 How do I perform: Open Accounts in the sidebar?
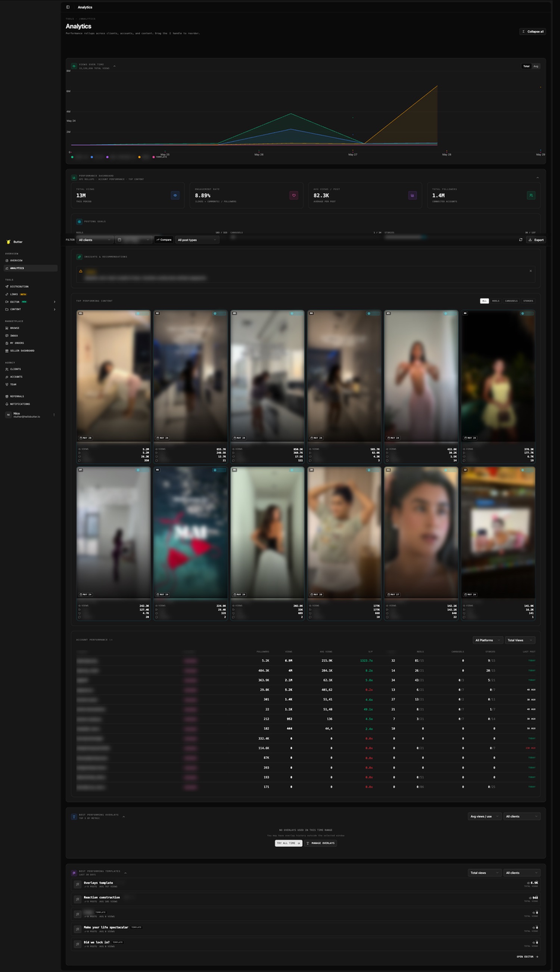click(30, 377)
